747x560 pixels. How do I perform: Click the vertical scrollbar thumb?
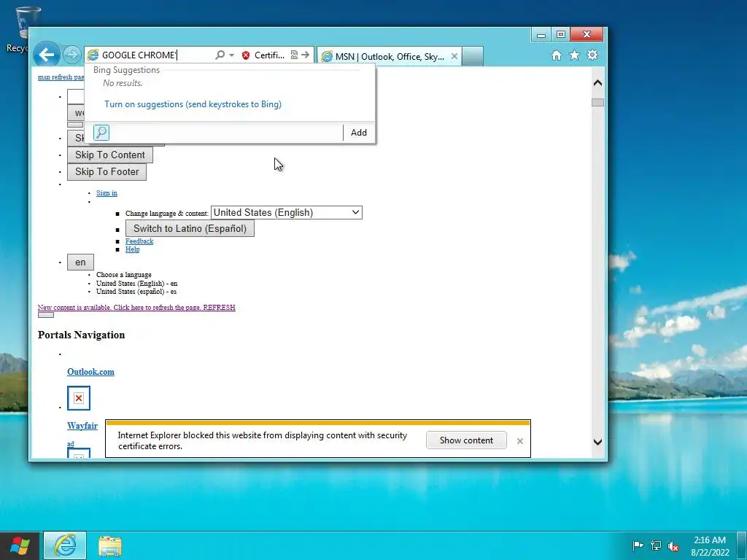click(598, 102)
